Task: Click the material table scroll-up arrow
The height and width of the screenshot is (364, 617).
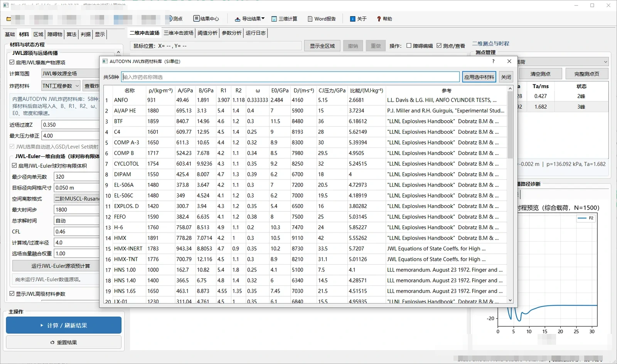Action: pos(510,89)
